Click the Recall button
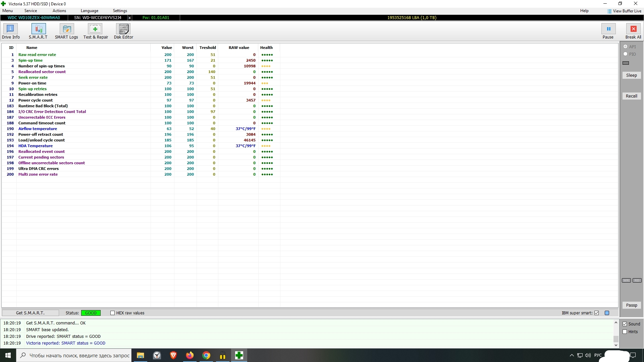644x362 pixels. click(631, 96)
